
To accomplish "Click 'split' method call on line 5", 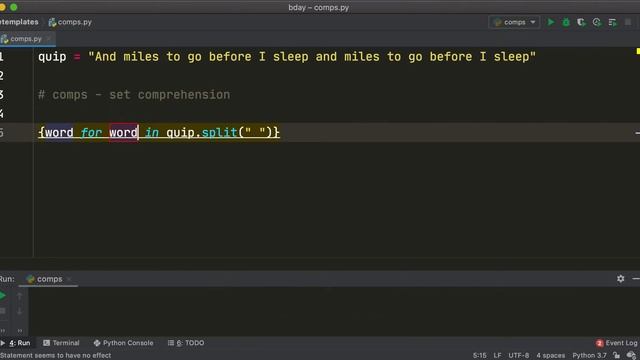I will pos(219,132).
